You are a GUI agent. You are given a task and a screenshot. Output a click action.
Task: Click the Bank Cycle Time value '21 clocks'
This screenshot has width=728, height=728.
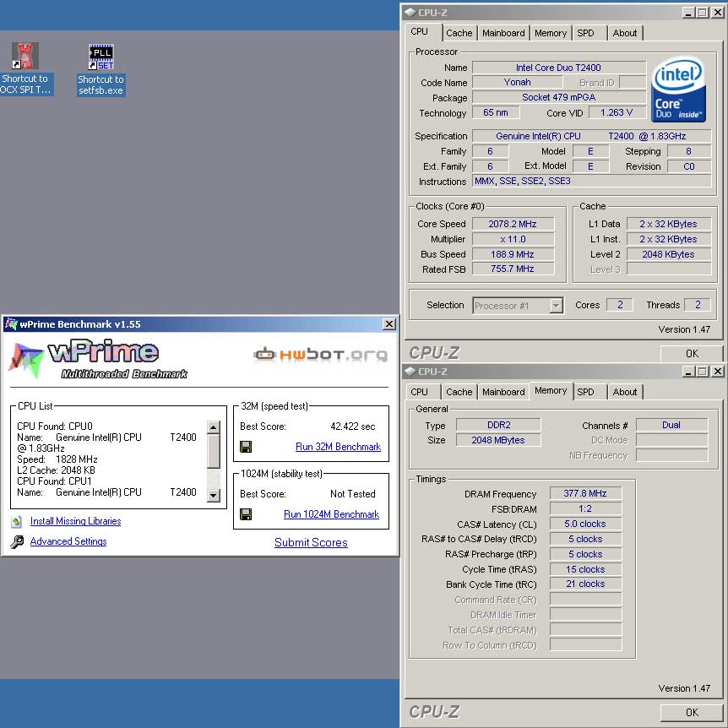pos(585,584)
